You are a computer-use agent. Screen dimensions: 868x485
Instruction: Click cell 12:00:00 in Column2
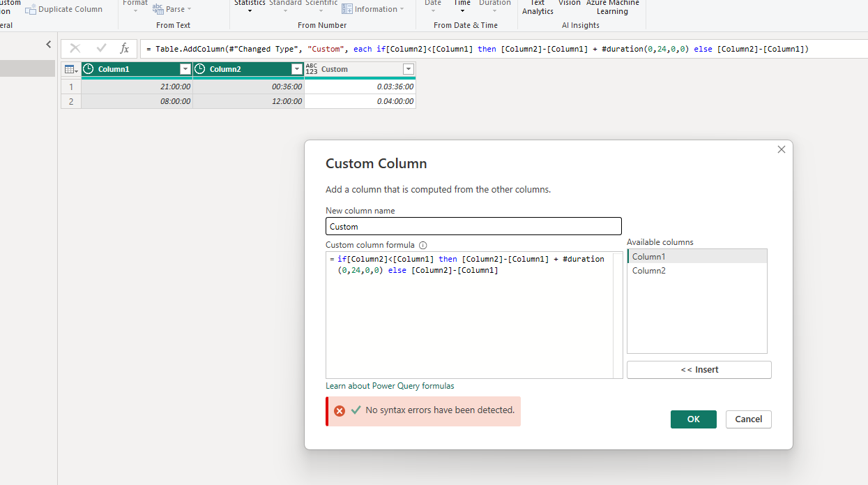249,101
